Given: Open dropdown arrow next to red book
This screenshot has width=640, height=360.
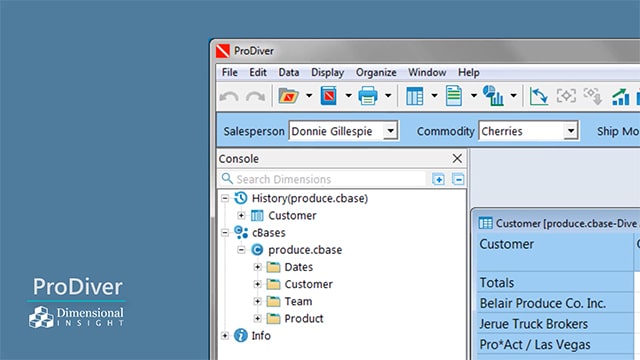Looking at the screenshot, I should (348, 96).
